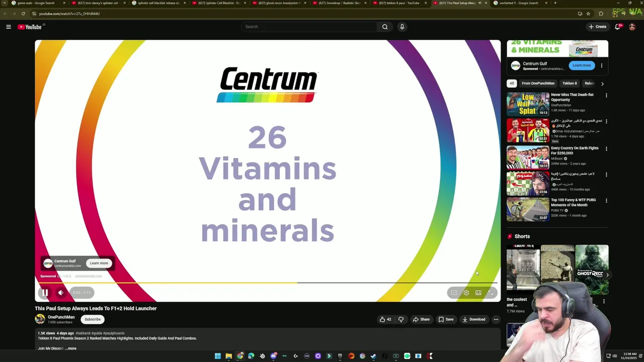This screenshot has width=644, height=362.
Task: Open Never Miss That Death-fist Opportunity thumbnail
Action: pos(528,104)
